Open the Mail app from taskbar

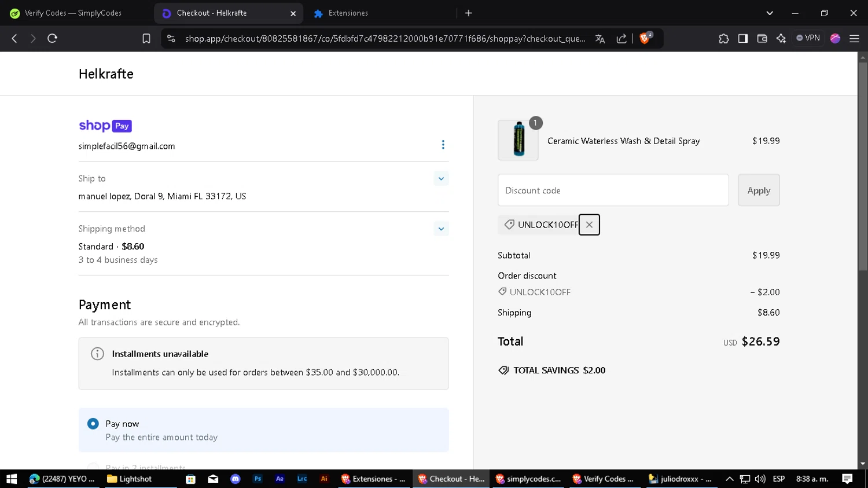point(213,479)
